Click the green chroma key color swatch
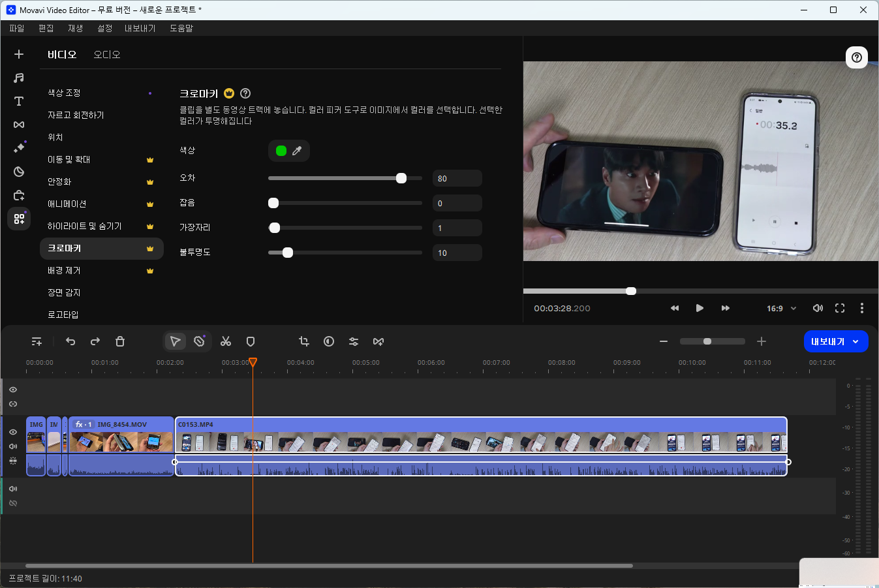This screenshot has width=879, height=588. pos(281,151)
